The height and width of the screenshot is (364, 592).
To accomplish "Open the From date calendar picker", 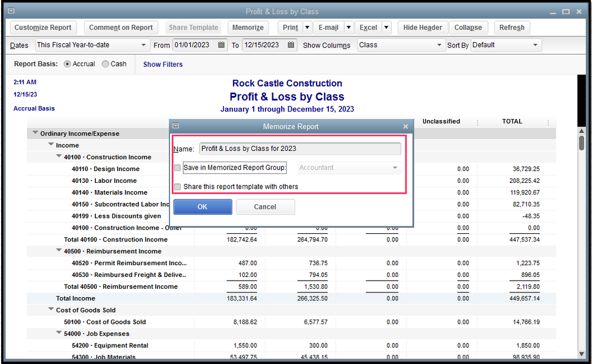I will 222,45.
